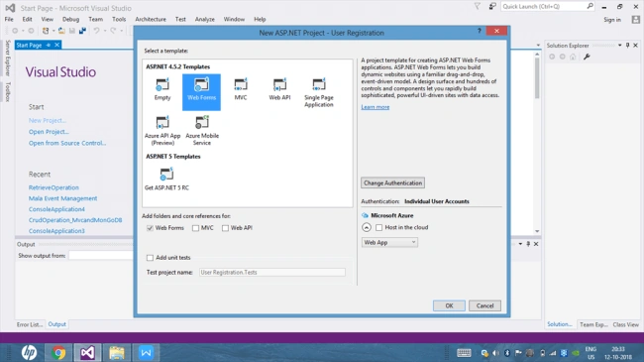The image size is (644, 362).
Task: Click the Quick Launch search magnifier icon
Action: [x=590, y=6]
